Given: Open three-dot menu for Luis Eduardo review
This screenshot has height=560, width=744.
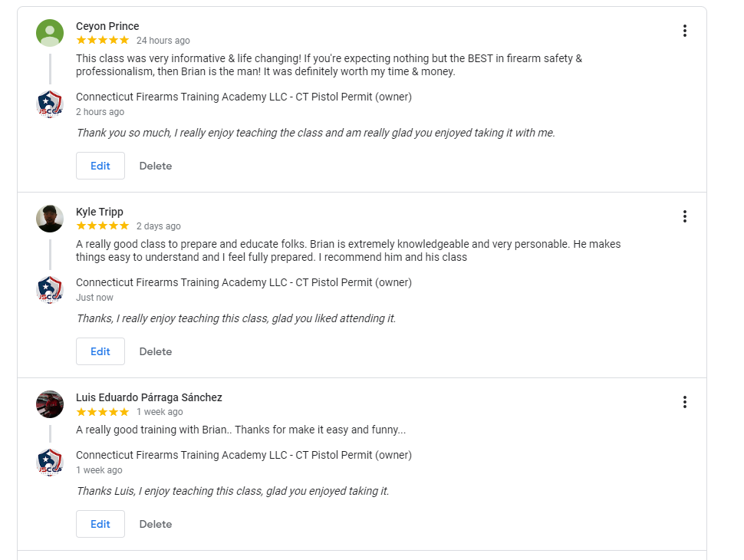Looking at the screenshot, I should click(684, 402).
